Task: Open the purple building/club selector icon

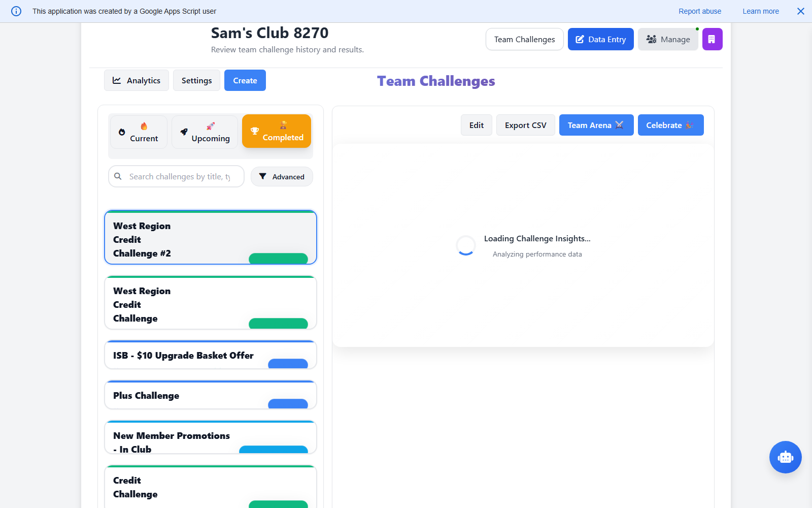Action: click(713, 39)
